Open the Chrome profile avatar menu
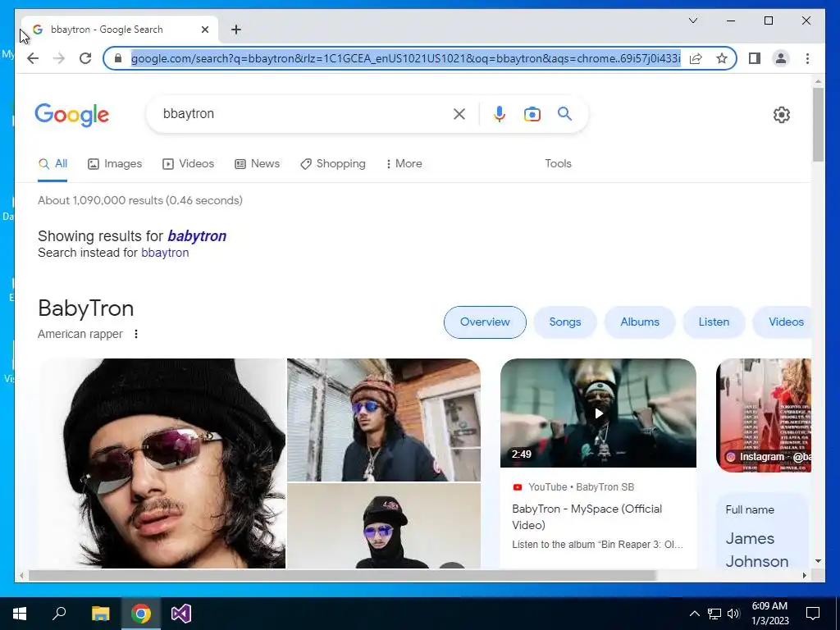Screen dimensions: 840x630 [781, 58]
